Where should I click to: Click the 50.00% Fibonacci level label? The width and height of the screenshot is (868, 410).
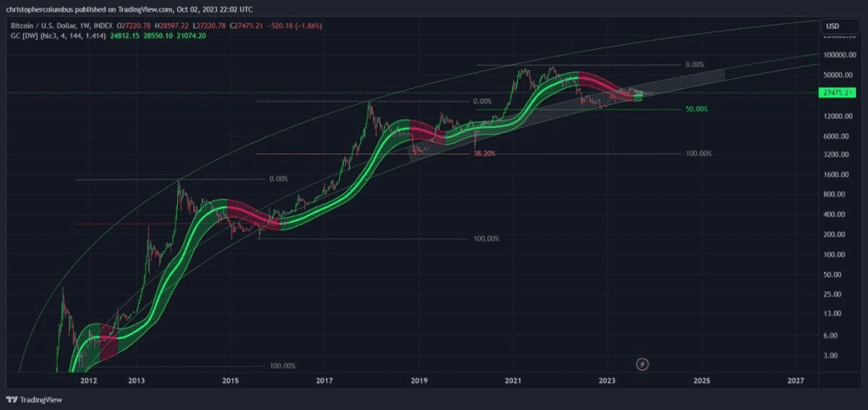tap(697, 109)
